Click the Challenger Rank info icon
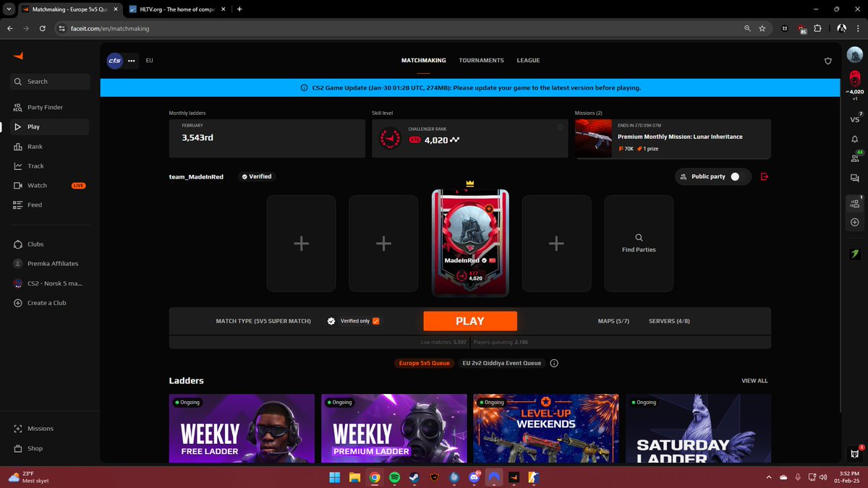This screenshot has height=488, width=868. pos(560,128)
